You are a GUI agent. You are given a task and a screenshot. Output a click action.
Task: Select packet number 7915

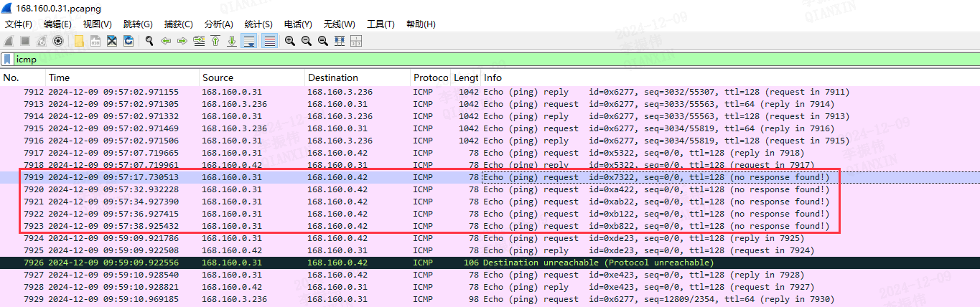[490, 128]
